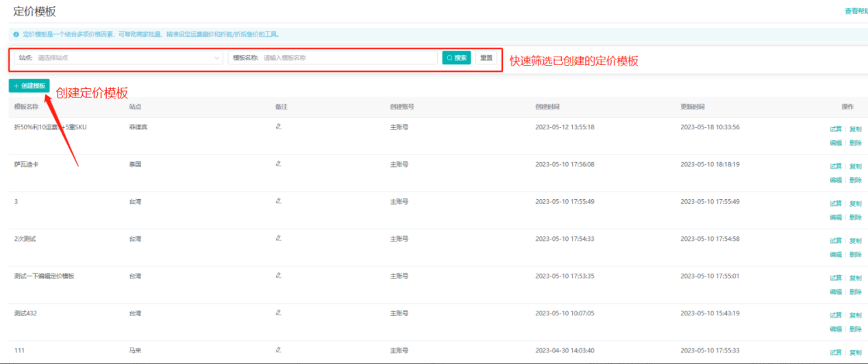Click the 模板名称 template name input field

[348, 58]
